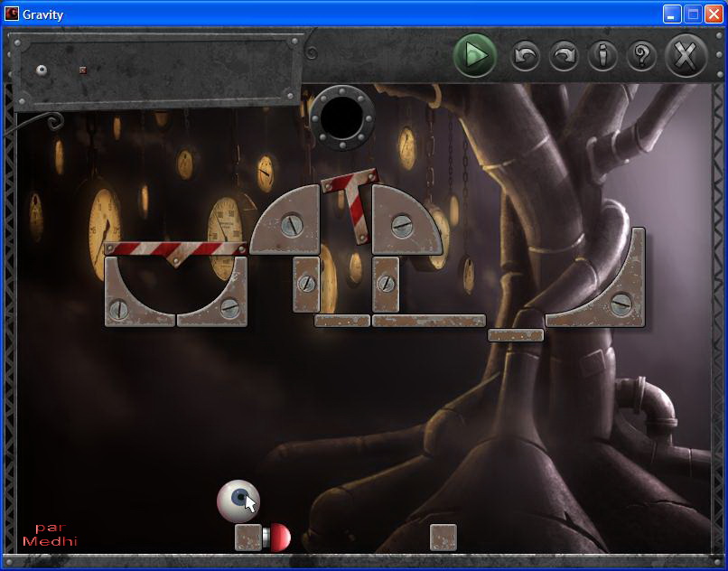Undo the last move
The width and height of the screenshot is (728, 571).
tap(525, 56)
